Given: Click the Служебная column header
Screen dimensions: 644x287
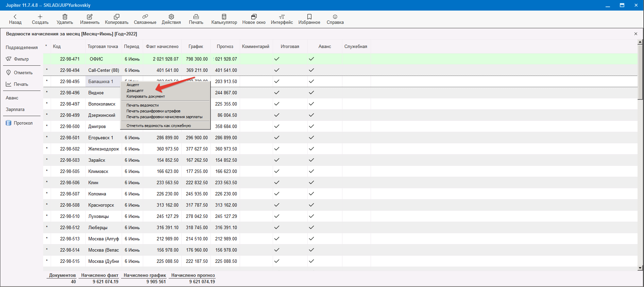Looking at the screenshot, I should [x=356, y=46].
